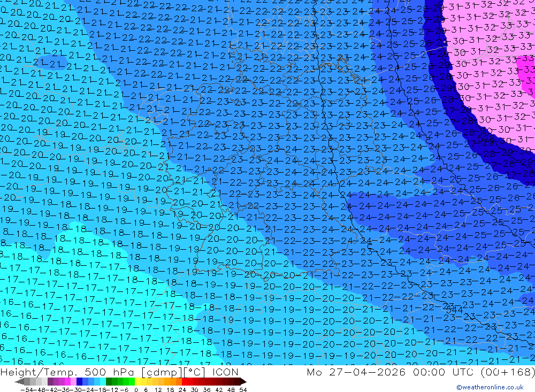This screenshot has width=535, height=392.
Task: Click the light pink legend swatch
Action: 73,381
